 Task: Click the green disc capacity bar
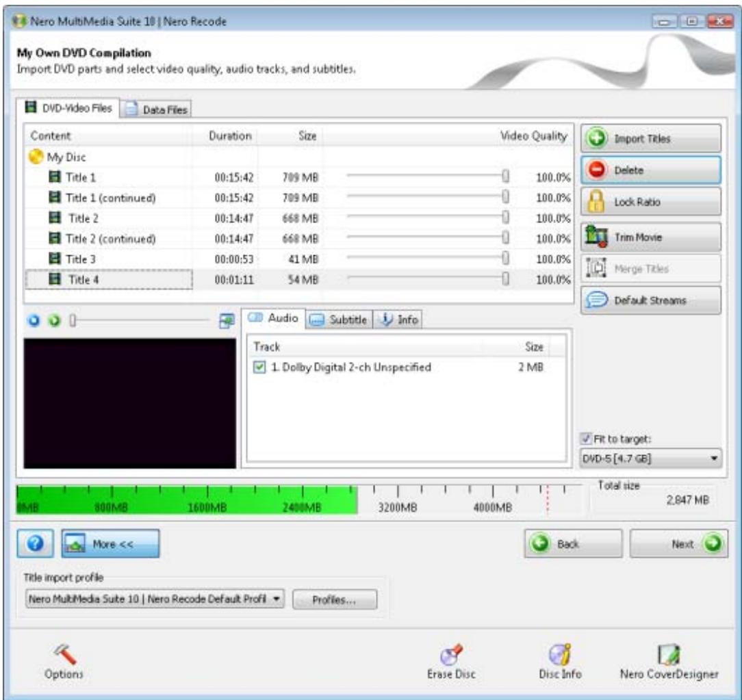(x=187, y=500)
